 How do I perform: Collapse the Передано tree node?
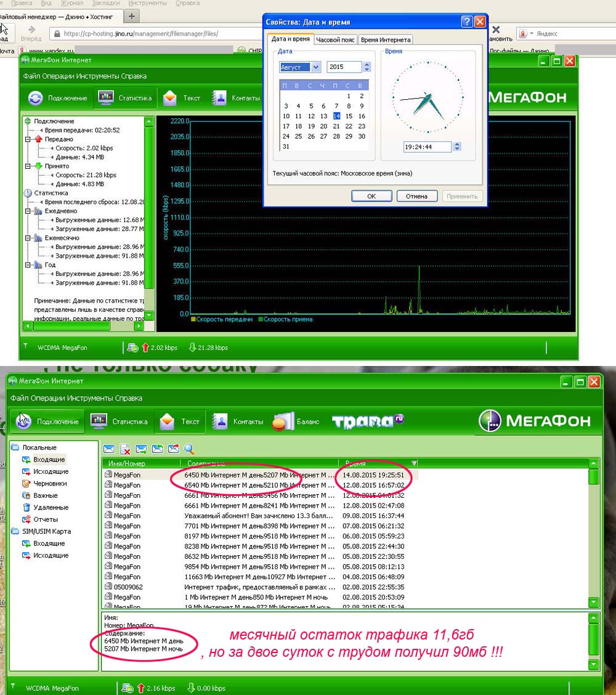[x=28, y=139]
